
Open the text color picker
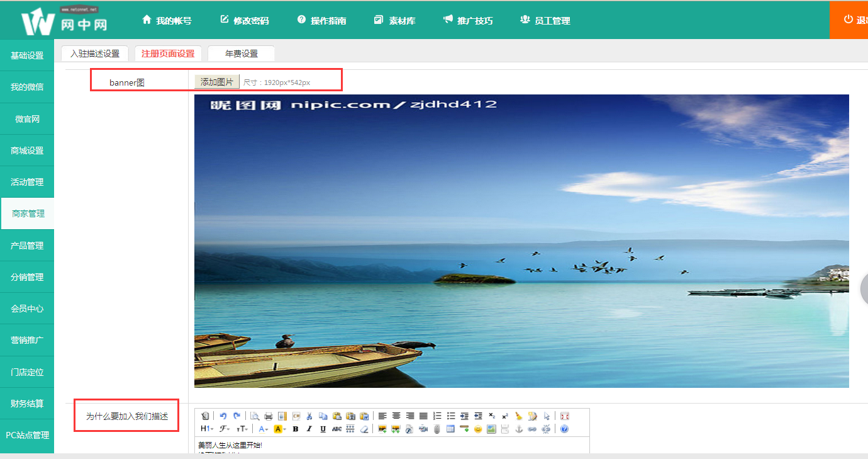(x=263, y=429)
